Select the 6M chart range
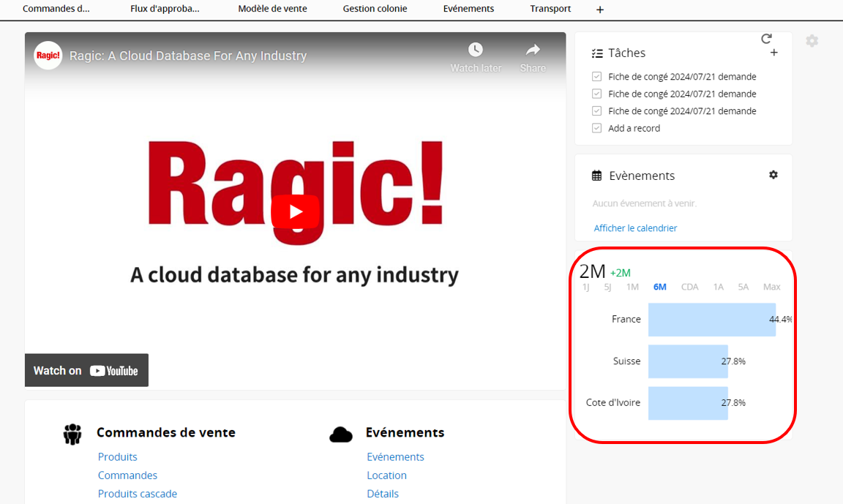The width and height of the screenshot is (843, 504). point(659,287)
